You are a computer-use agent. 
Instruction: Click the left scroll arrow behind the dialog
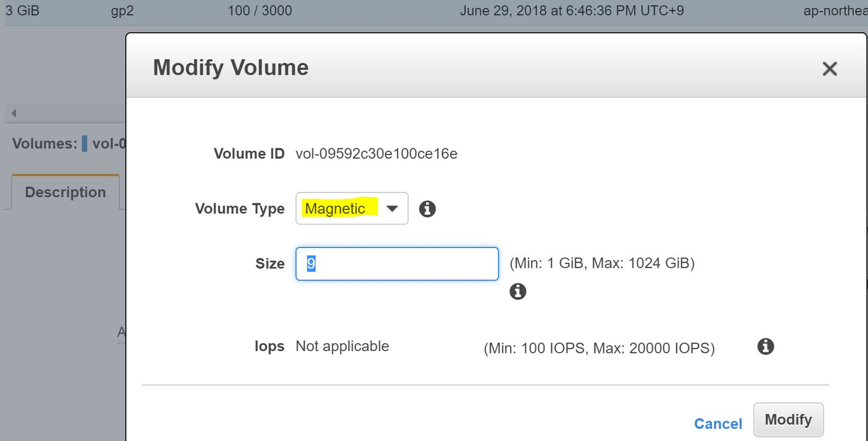click(x=13, y=113)
